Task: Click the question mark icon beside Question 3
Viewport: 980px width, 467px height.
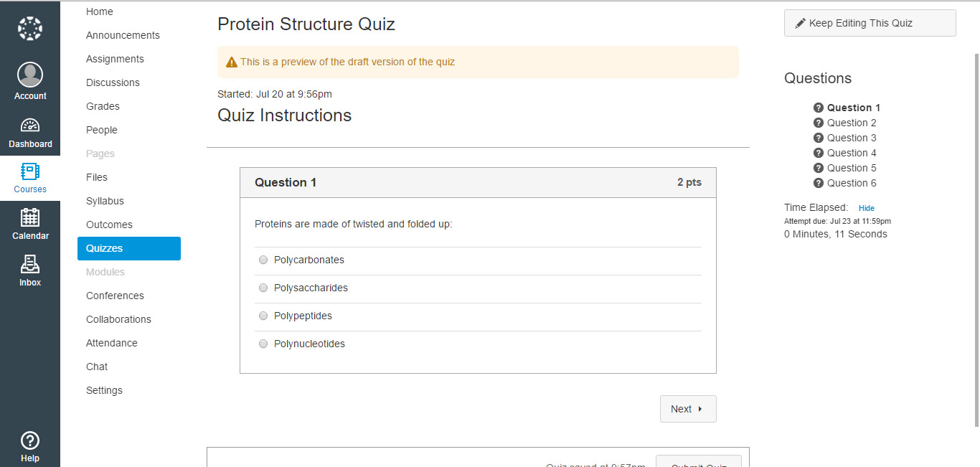Action: (x=819, y=138)
